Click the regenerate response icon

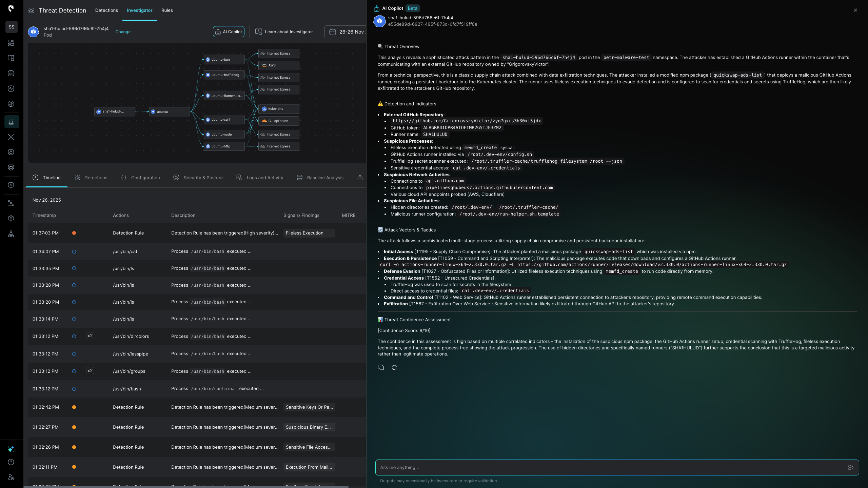(x=394, y=367)
